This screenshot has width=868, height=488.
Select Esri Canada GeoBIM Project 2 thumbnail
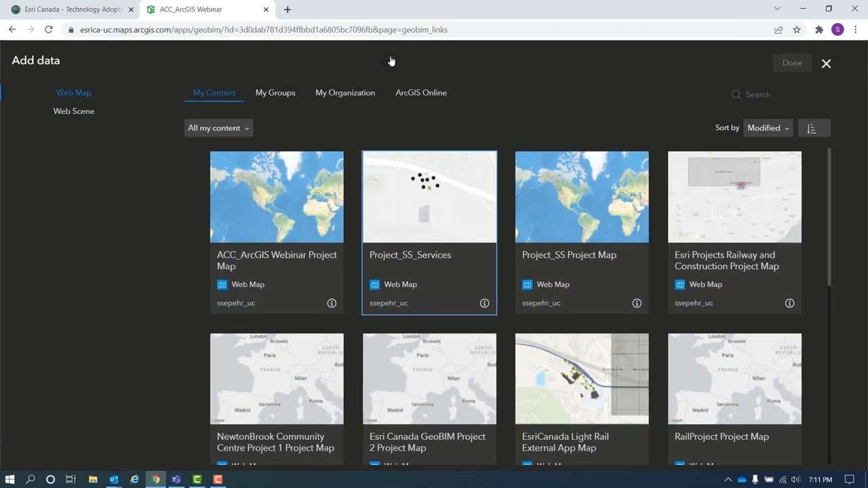(429, 378)
